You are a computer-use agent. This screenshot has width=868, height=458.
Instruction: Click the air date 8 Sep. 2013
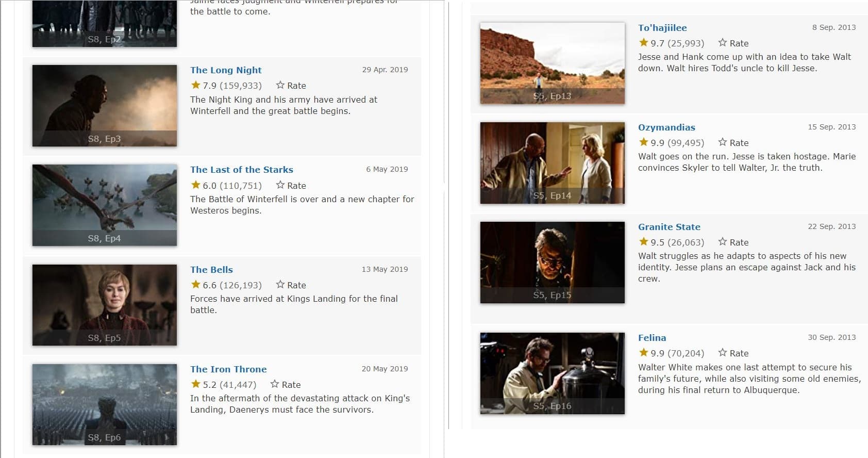[x=834, y=27]
